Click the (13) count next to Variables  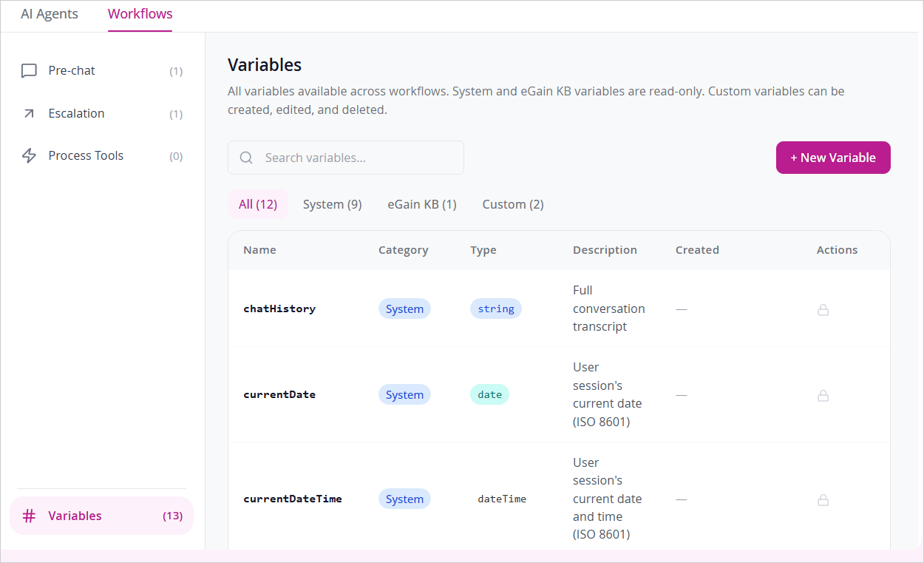coord(173,516)
